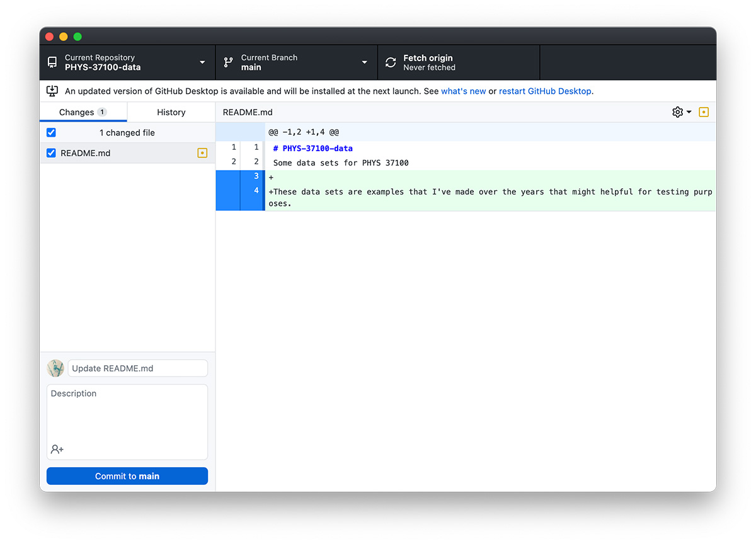Open diff settings gear icon
This screenshot has height=544, width=756.
pyautogui.click(x=678, y=112)
